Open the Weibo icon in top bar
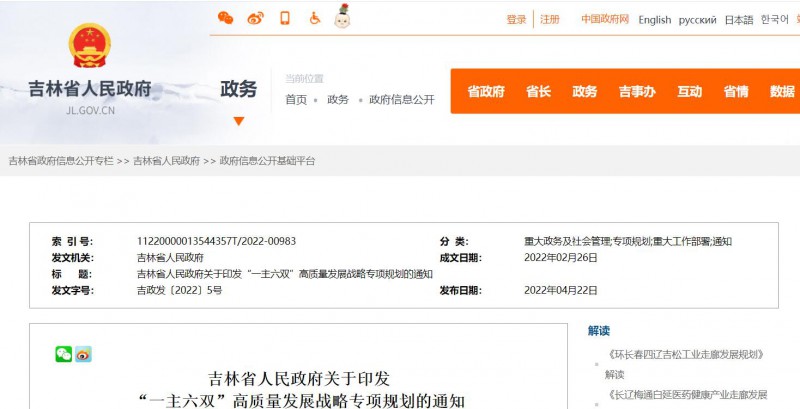This screenshot has width=800, height=409. coord(255,18)
